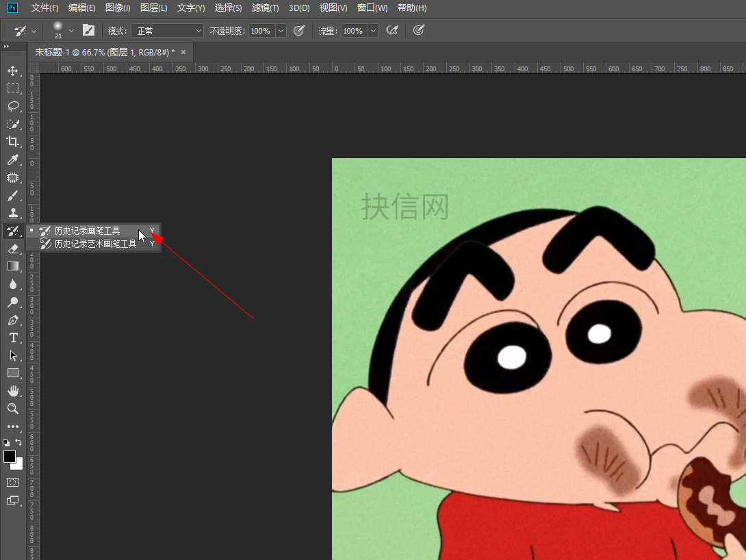746x560 pixels.
Task: Open the 窗口(W) menu
Action: pyautogui.click(x=372, y=8)
